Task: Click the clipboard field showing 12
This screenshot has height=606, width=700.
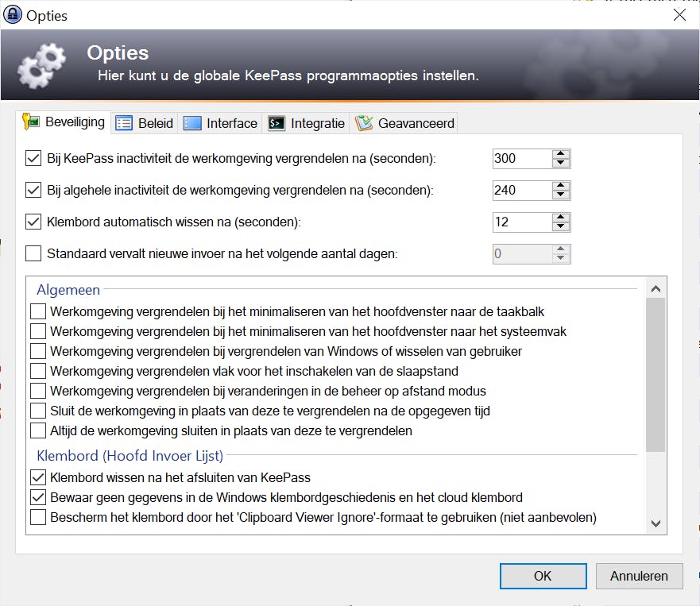Action: point(522,222)
